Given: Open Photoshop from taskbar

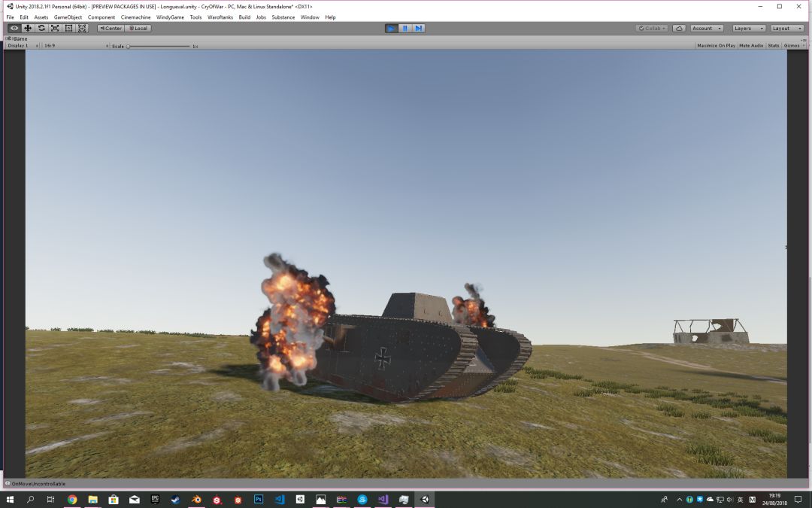Looking at the screenshot, I should tap(259, 500).
